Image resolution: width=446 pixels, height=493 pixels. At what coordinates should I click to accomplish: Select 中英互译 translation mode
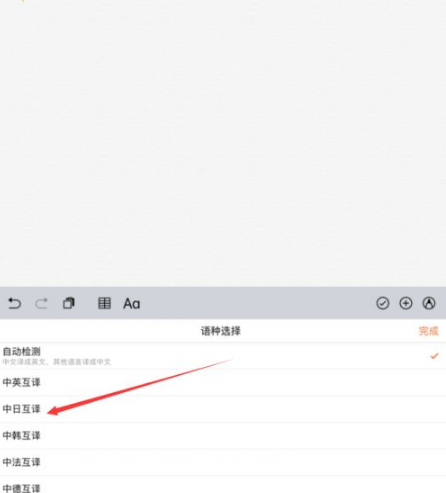(x=223, y=382)
